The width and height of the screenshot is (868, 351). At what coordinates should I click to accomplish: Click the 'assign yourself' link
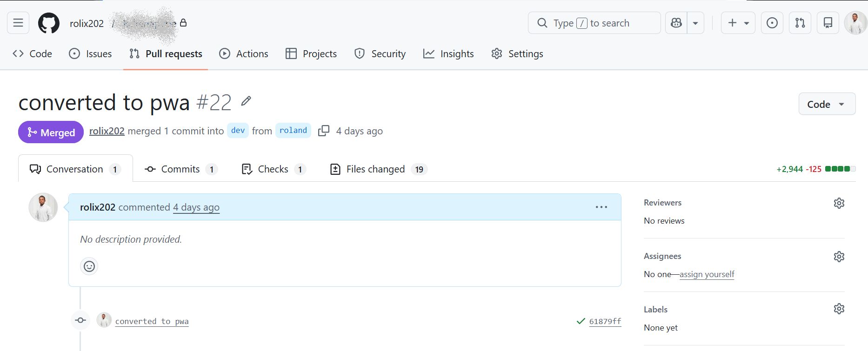pyautogui.click(x=707, y=274)
